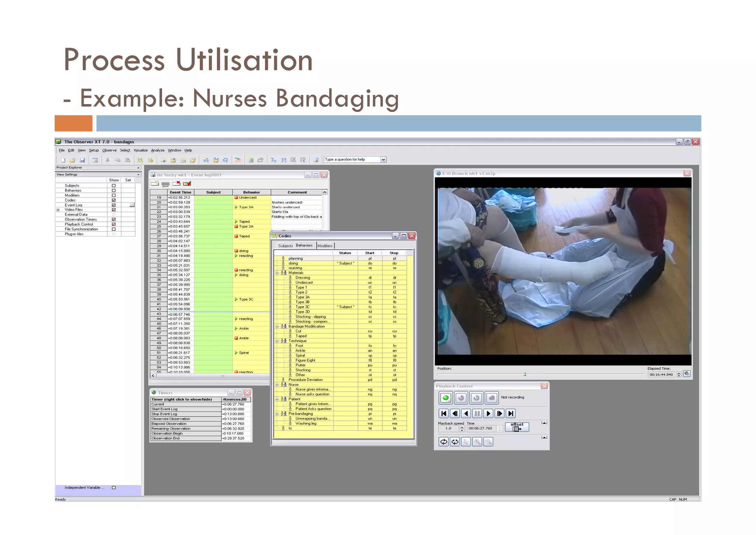Uncheck Show checkbox for Video Files

114,209
